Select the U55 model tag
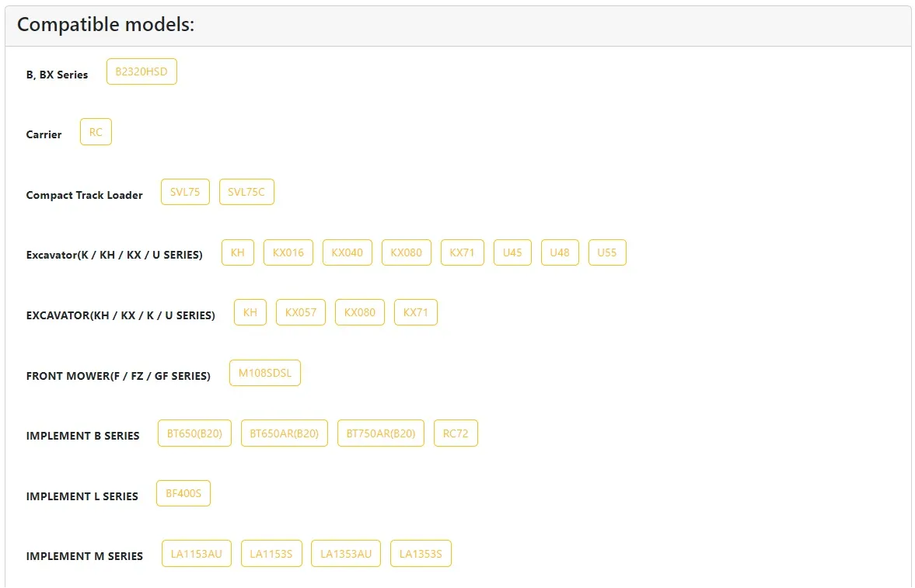The image size is (915, 588). point(607,252)
